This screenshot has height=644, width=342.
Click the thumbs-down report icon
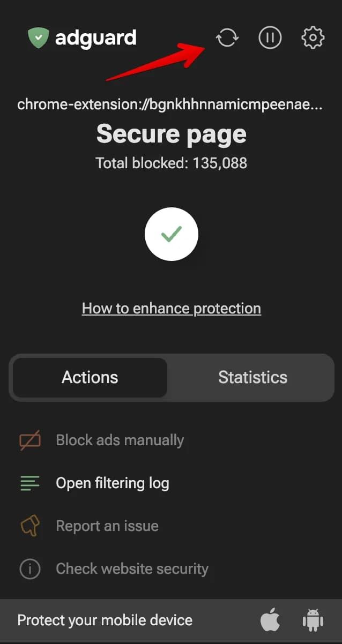[29, 526]
